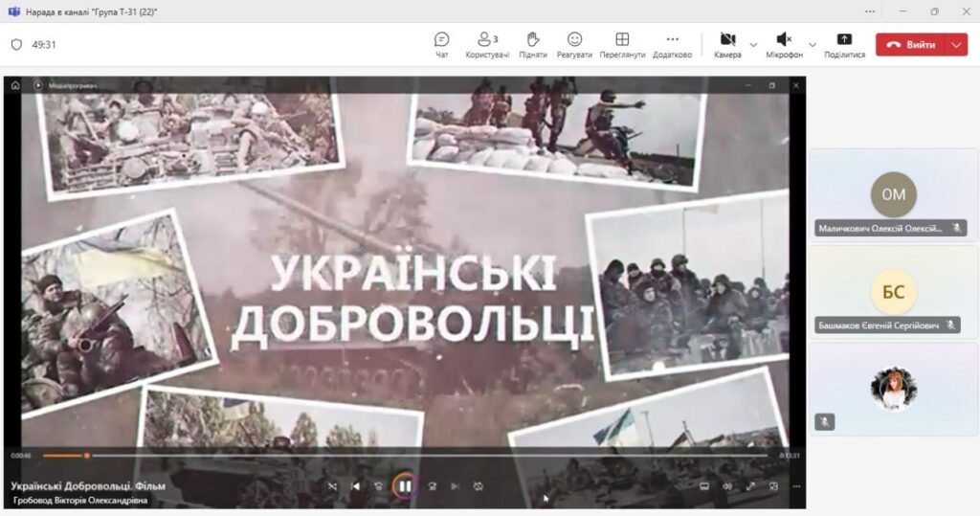Open the Додатково more actions menu
Screen dimensions: 980x516
[x=672, y=44]
